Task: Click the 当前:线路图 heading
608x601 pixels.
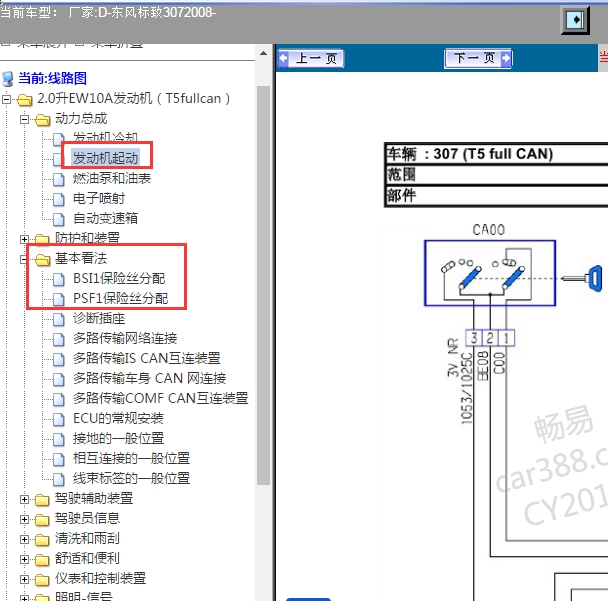Action: coord(52,78)
